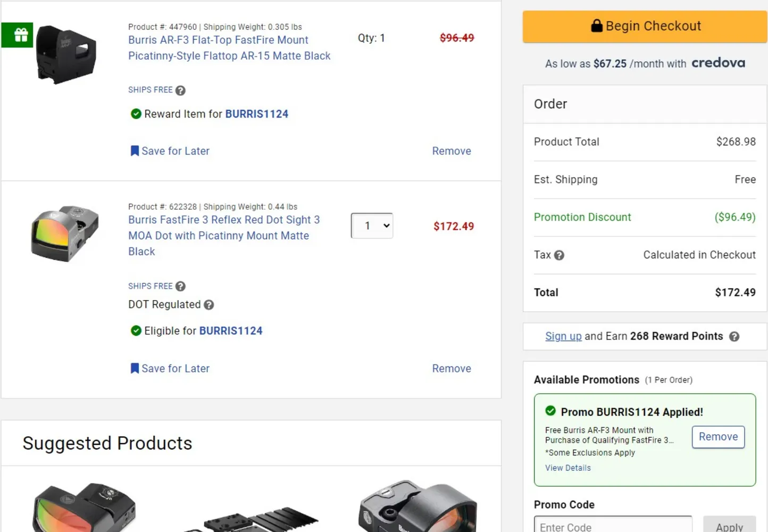Remove the AR-F3 mount from cart
This screenshot has width=768, height=532.
point(451,151)
